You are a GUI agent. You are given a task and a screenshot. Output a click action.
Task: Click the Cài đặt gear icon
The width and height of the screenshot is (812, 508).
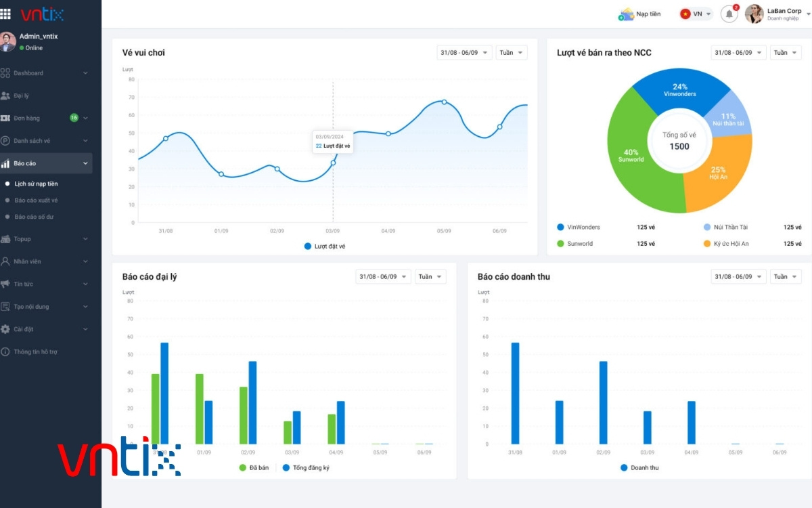coord(6,329)
